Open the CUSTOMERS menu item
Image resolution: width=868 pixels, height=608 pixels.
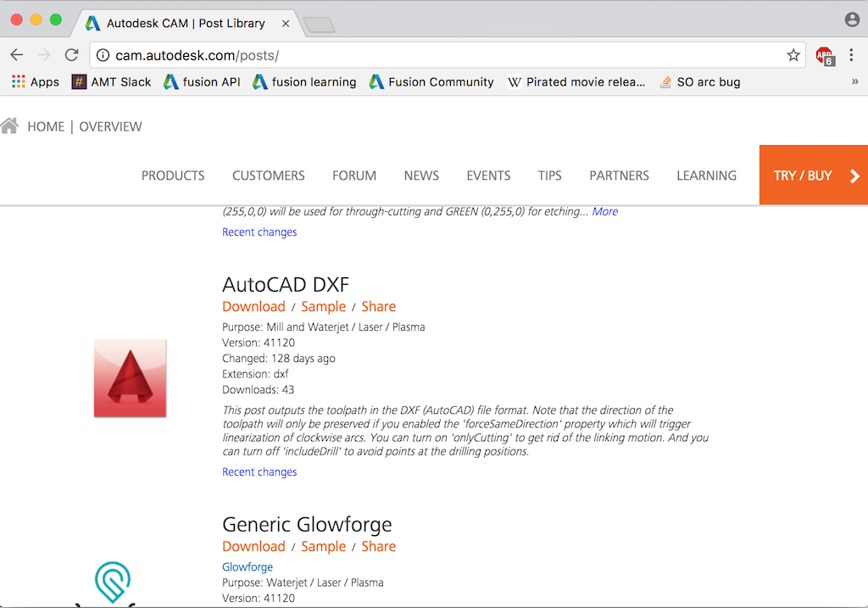[269, 176]
